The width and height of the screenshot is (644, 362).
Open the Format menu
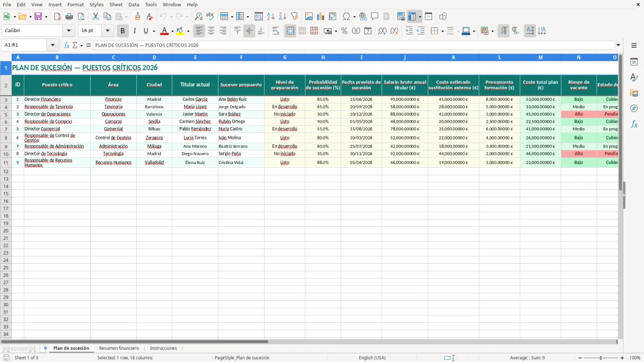[x=76, y=4]
